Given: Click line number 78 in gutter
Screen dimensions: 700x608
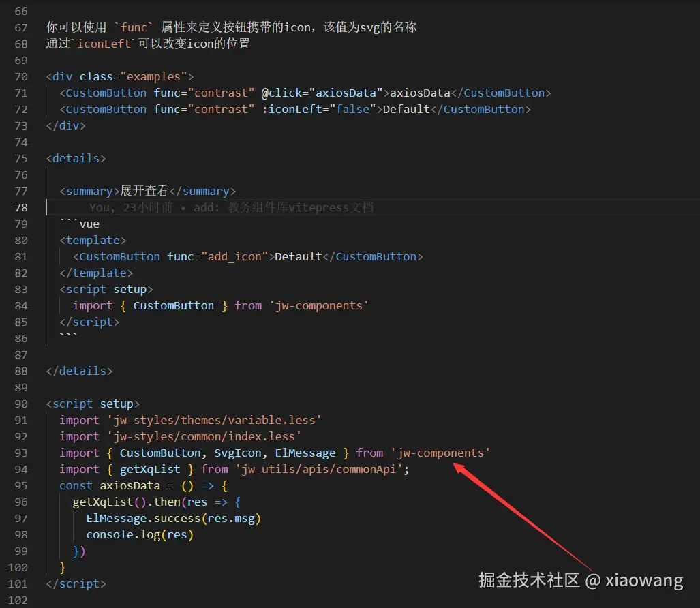Looking at the screenshot, I should [21, 208].
